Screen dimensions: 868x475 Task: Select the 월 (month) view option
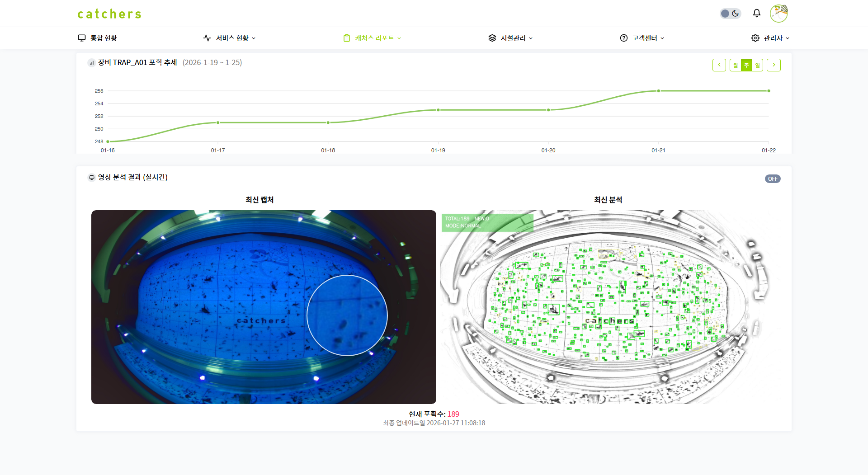pyautogui.click(x=736, y=65)
